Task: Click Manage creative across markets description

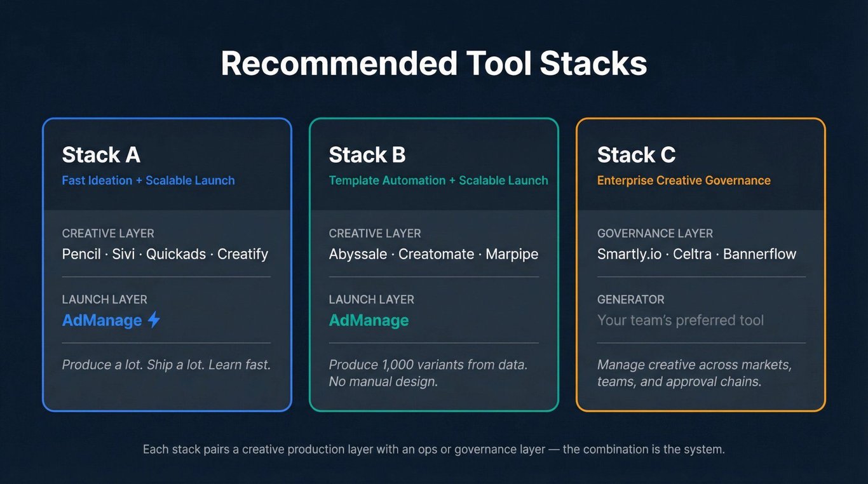Action: pyautogui.click(x=694, y=365)
